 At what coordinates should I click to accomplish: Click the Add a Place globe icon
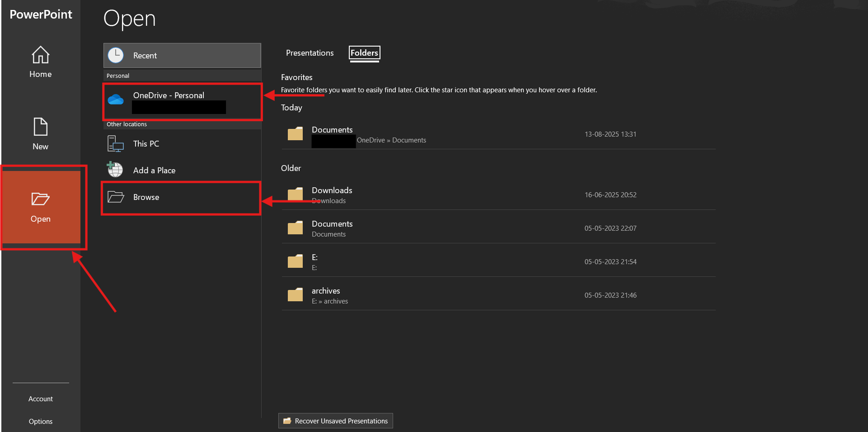[115, 170]
